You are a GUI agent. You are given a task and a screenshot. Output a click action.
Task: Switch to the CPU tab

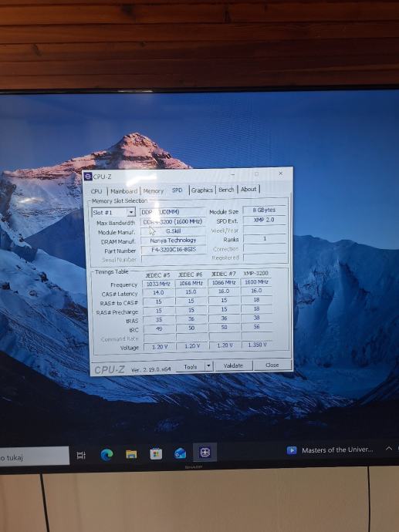[x=96, y=191]
